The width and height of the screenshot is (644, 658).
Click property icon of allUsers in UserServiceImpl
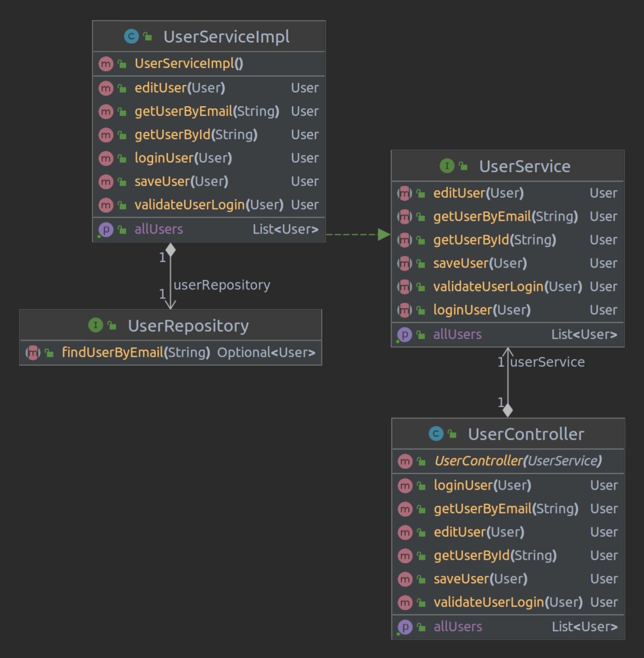coord(106,229)
